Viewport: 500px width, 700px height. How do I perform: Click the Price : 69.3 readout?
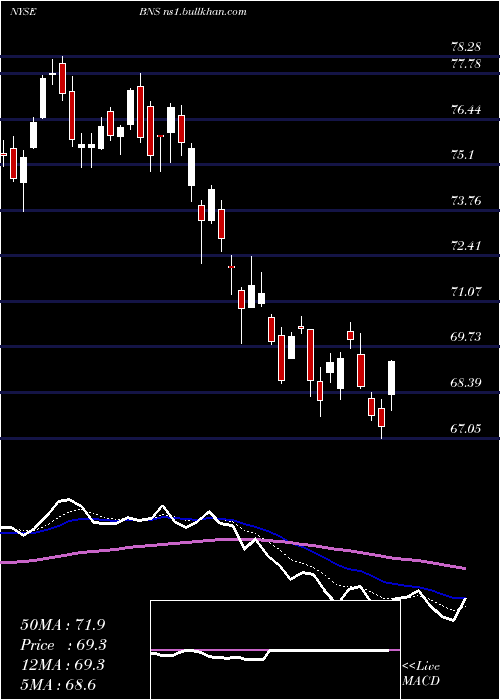(63, 645)
